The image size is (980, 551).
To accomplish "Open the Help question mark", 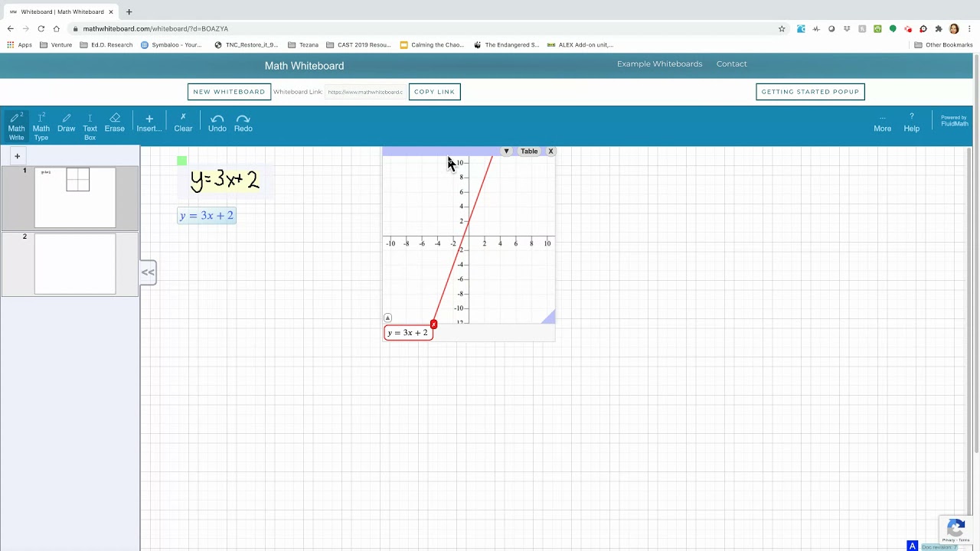I will [911, 123].
